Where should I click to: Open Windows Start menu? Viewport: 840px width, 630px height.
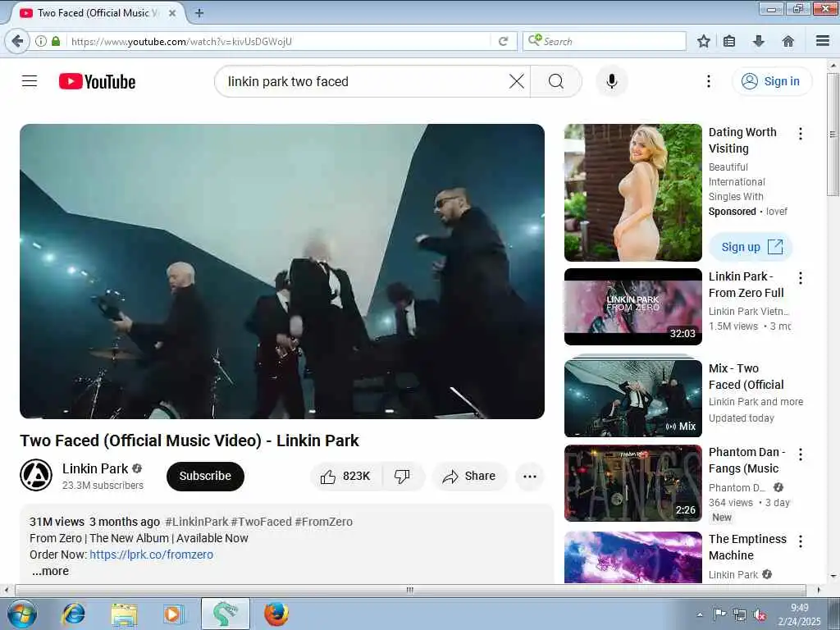[21, 614]
